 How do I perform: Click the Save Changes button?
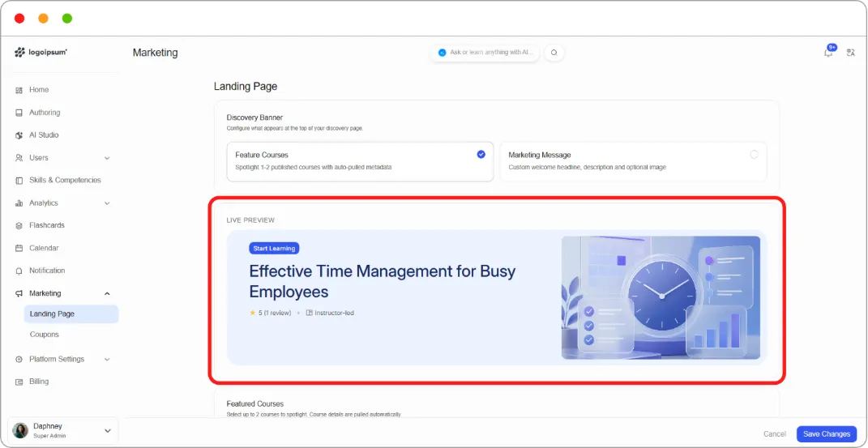tap(827, 434)
